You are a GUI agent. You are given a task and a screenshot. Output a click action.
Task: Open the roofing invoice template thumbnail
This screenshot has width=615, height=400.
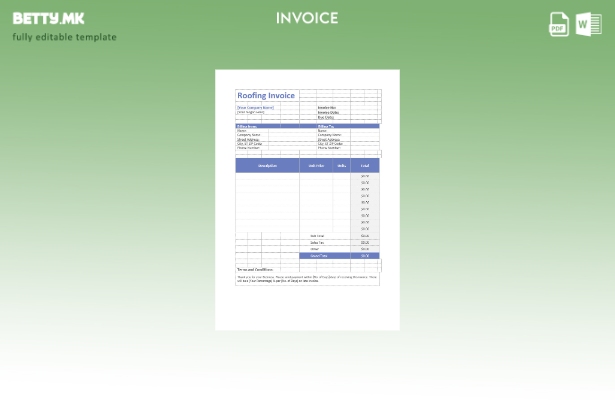307,199
